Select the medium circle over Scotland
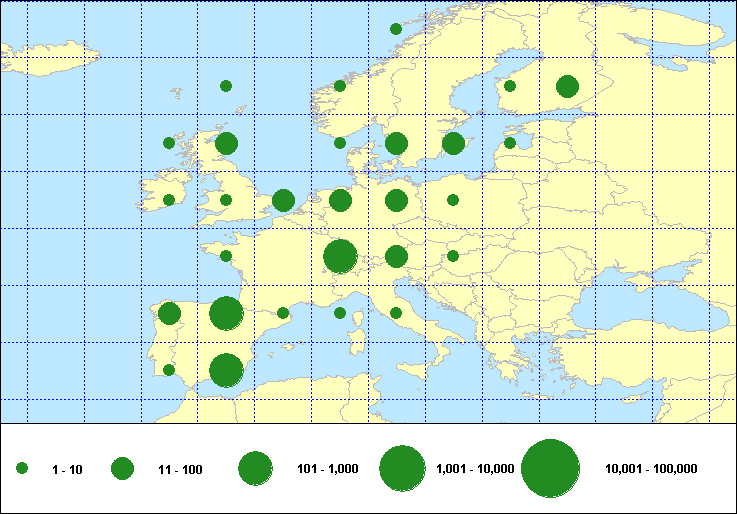Image resolution: width=737 pixels, height=514 pixels. tap(226, 143)
